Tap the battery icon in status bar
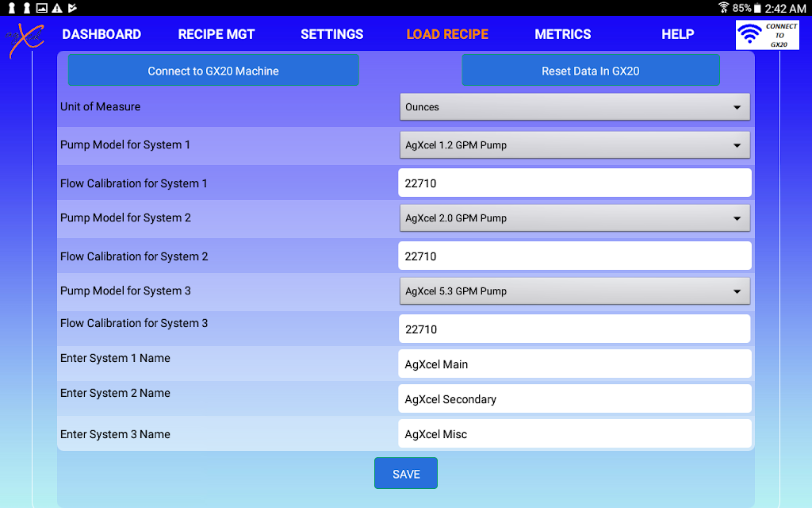This screenshot has height=508, width=812. coord(757,8)
